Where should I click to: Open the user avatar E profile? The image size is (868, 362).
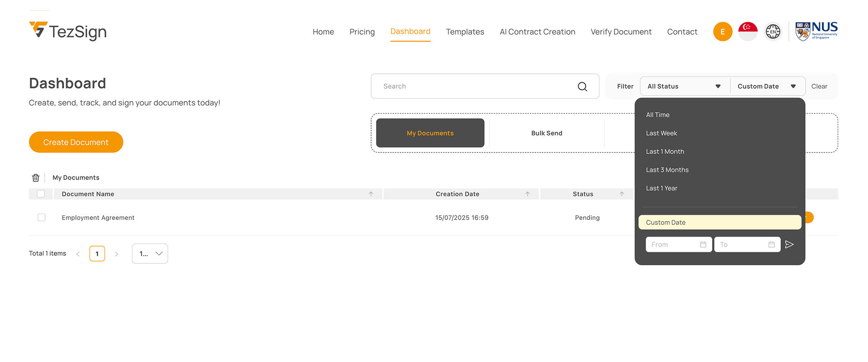(x=722, y=32)
